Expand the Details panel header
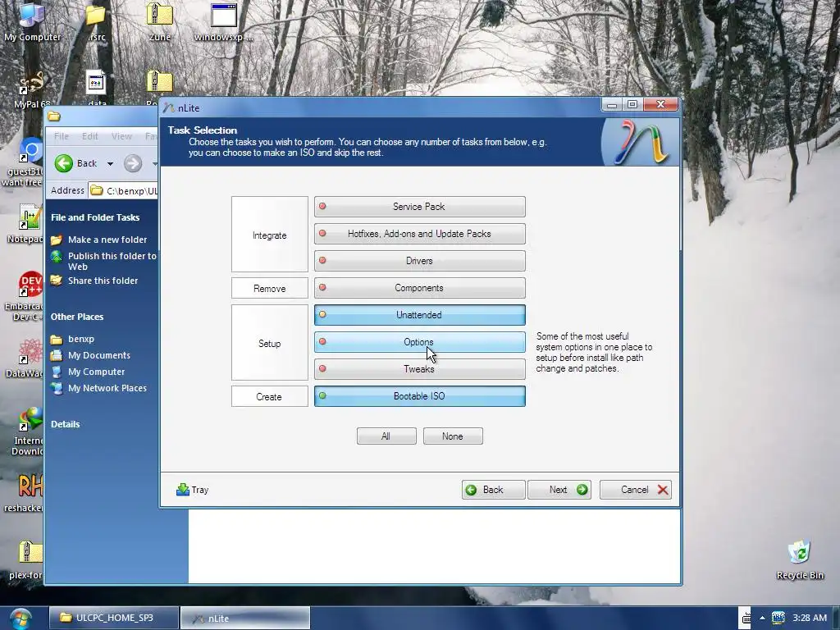Screen dimensions: 840x630 point(66,424)
